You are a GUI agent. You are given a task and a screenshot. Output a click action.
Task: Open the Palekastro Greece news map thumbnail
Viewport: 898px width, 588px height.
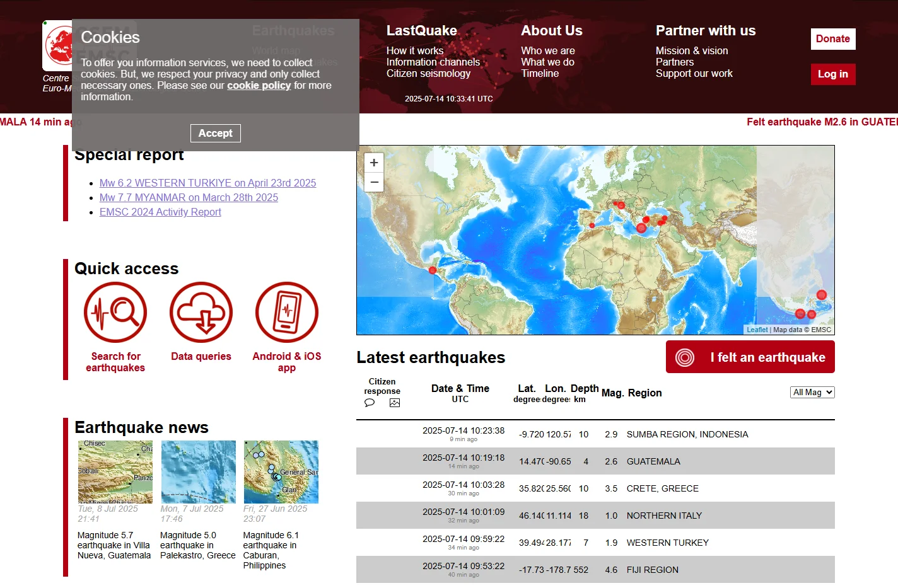click(x=198, y=471)
